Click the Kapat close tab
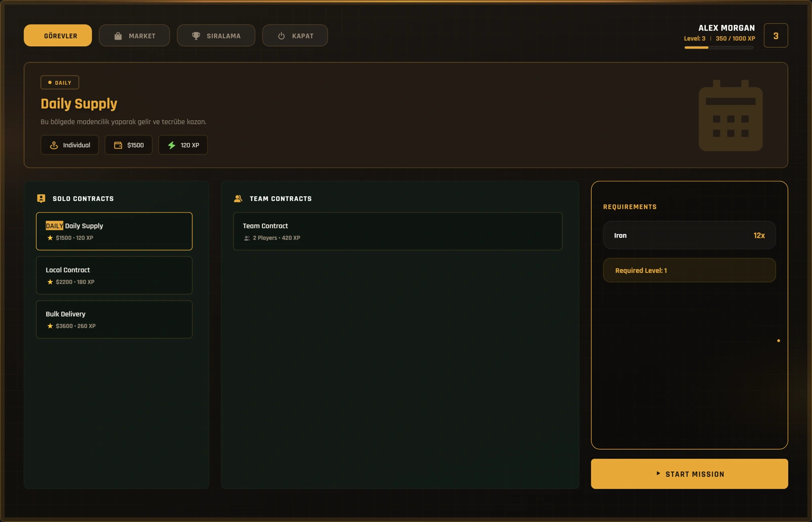812x522 pixels. 295,36
